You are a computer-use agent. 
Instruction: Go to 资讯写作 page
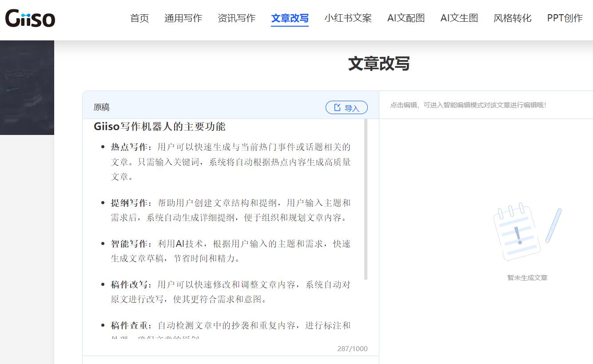(x=236, y=18)
